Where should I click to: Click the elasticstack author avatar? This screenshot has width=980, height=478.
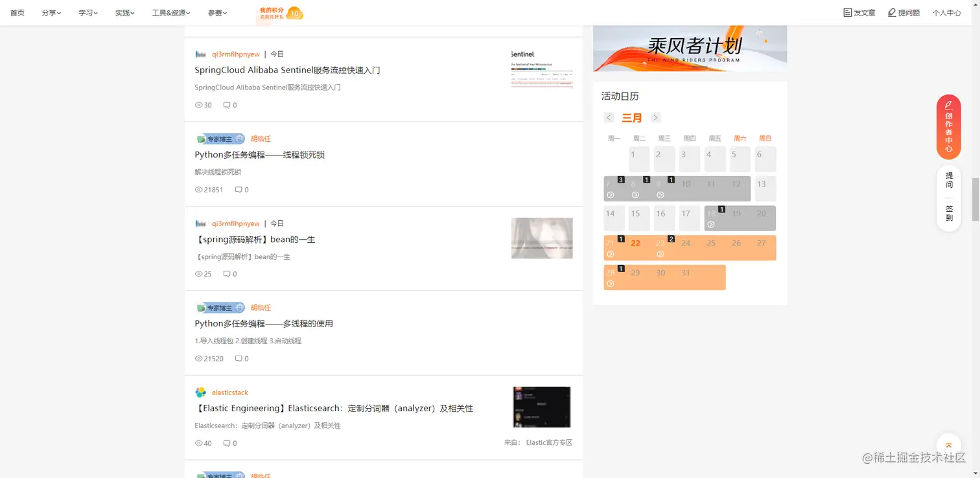click(x=201, y=393)
